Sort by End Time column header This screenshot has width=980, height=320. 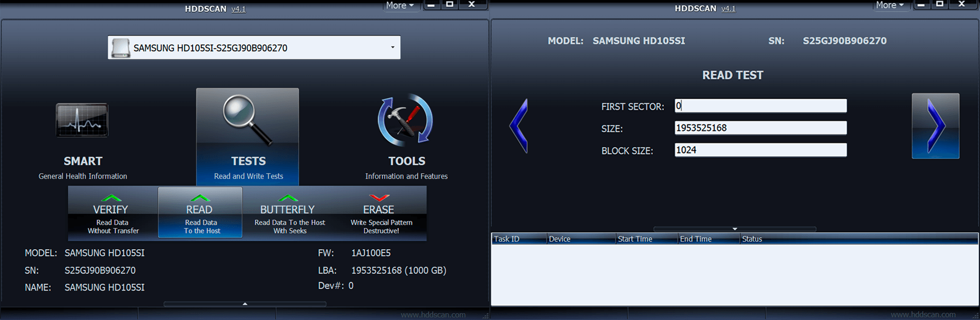[x=708, y=239]
